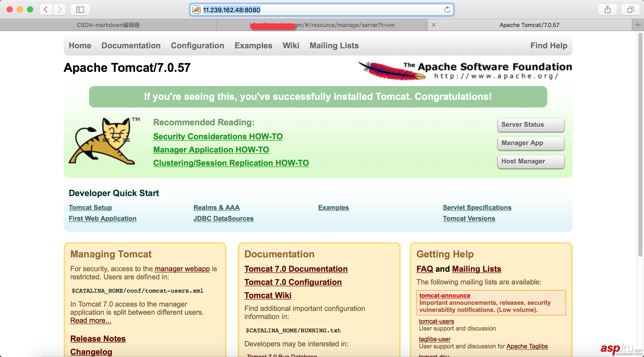
Task: Open Configuration in navigation bar
Action: pos(198,46)
